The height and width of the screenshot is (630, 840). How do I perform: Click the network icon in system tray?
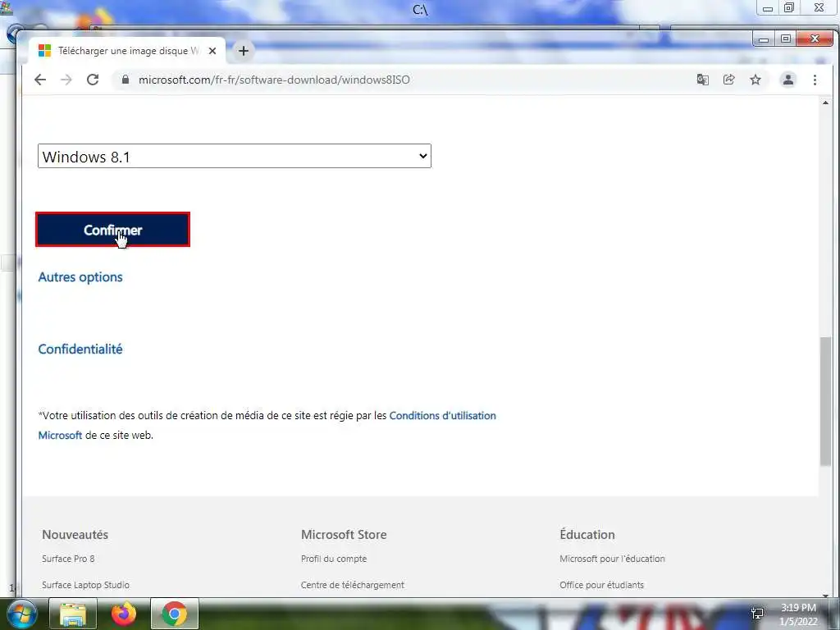(x=757, y=614)
